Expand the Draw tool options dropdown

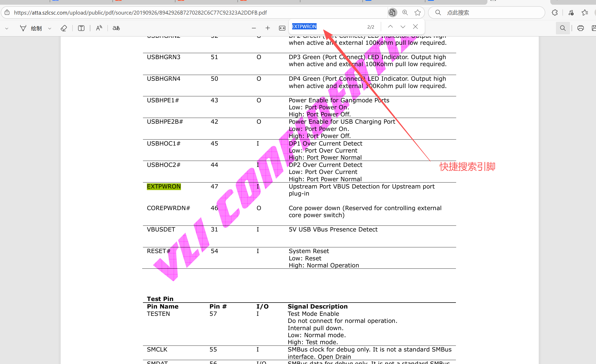[50, 28]
